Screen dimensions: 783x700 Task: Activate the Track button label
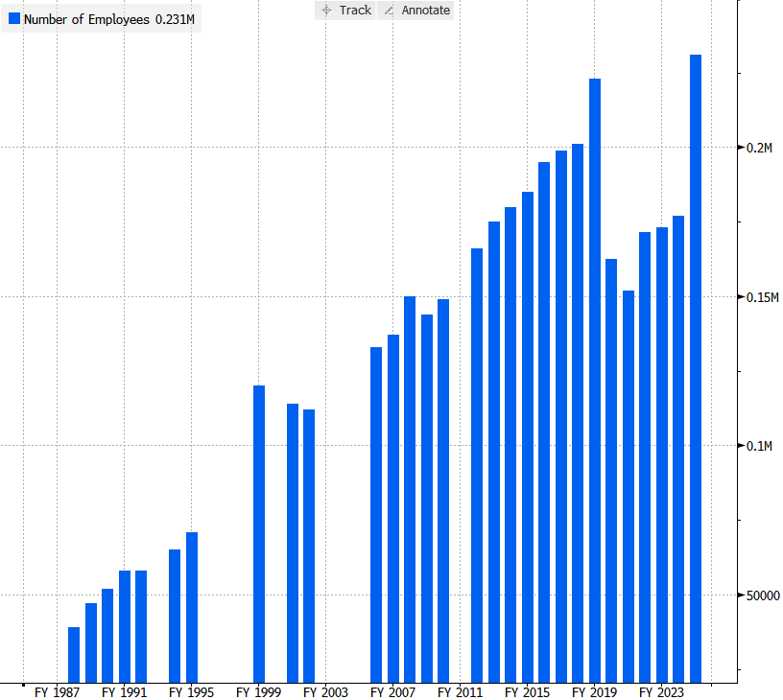(x=355, y=11)
